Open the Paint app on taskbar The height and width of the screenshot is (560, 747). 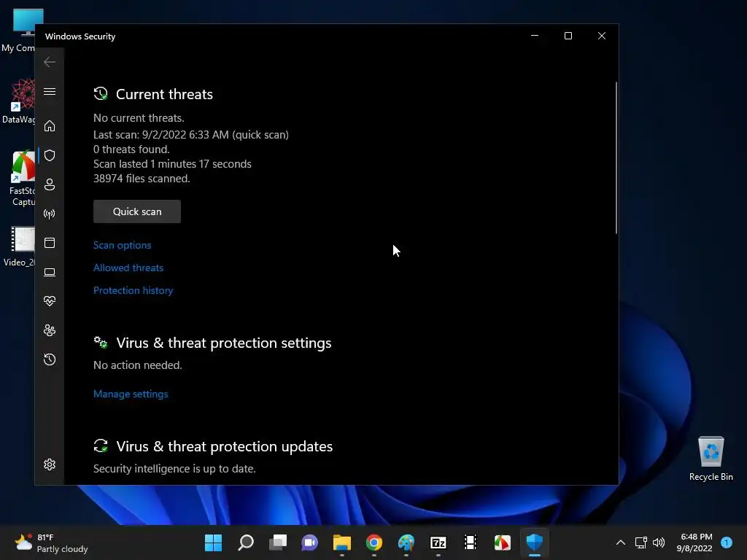coord(406,542)
